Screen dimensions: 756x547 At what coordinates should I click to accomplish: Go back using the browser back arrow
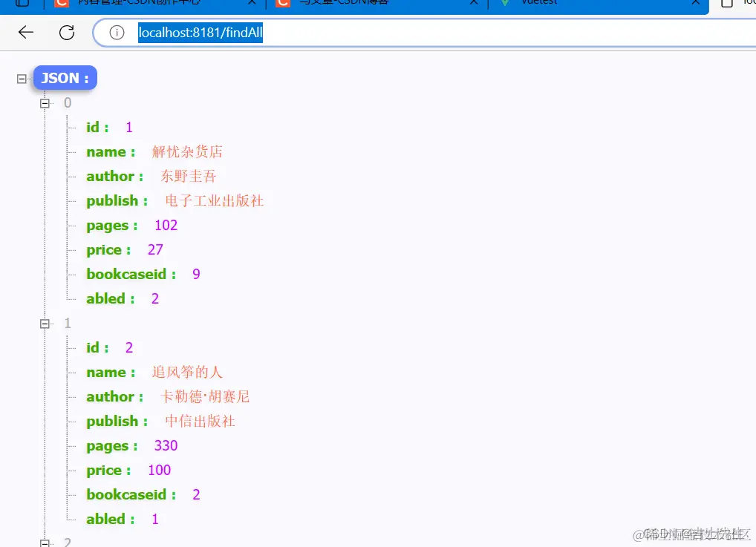point(26,33)
